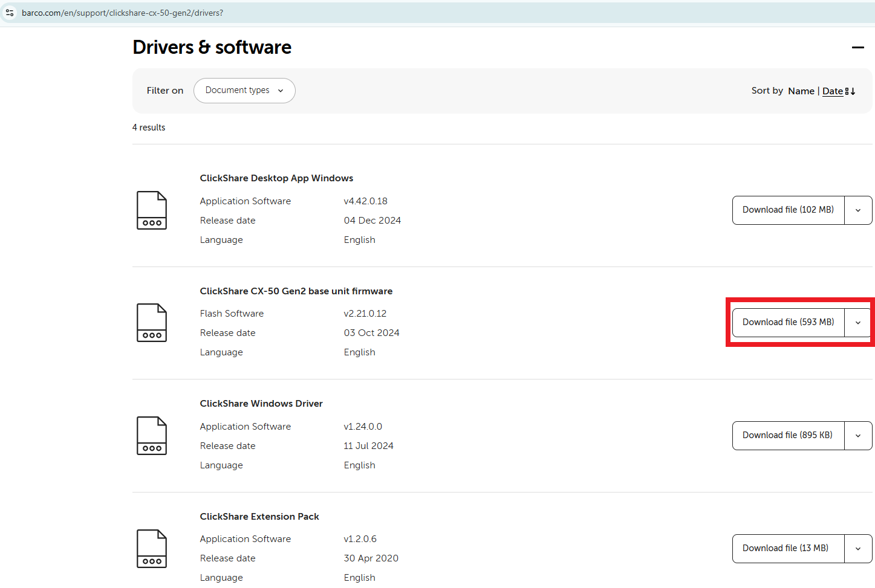The height and width of the screenshot is (588, 875).
Task: Click release date 30 Apr 2020
Action: [x=371, y=558]
